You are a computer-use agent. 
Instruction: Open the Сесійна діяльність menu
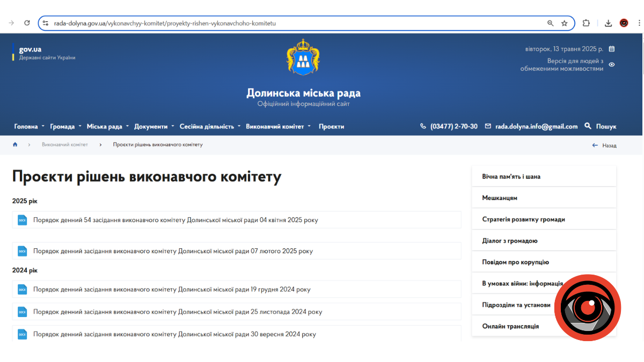pyautogui.click(x=210, y=127)
